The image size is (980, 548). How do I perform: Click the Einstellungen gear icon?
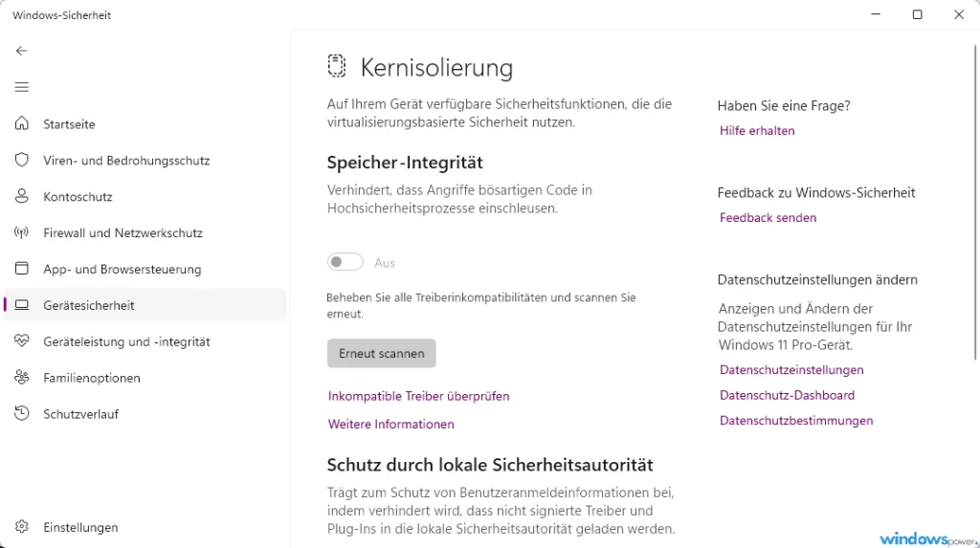pos(21,527)
